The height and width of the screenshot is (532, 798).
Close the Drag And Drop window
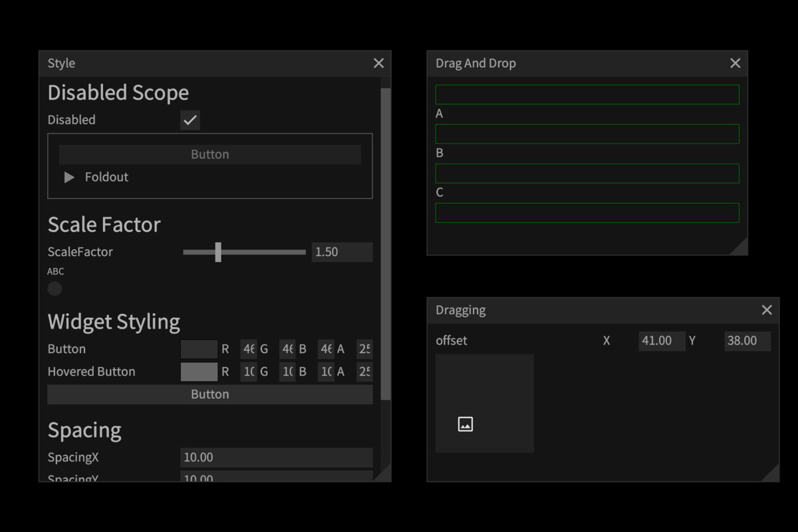[735, 63]
